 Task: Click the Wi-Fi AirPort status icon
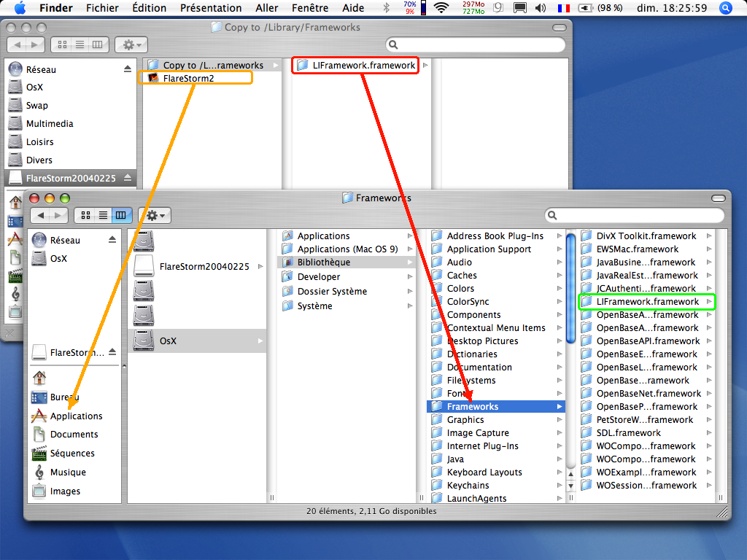pyautogui.click(x=441, y=7)
